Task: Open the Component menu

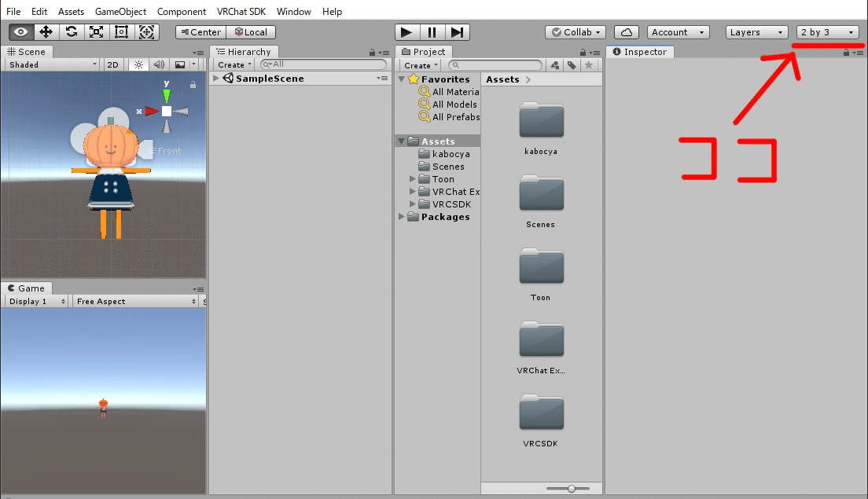Action: tap(182, 12)
